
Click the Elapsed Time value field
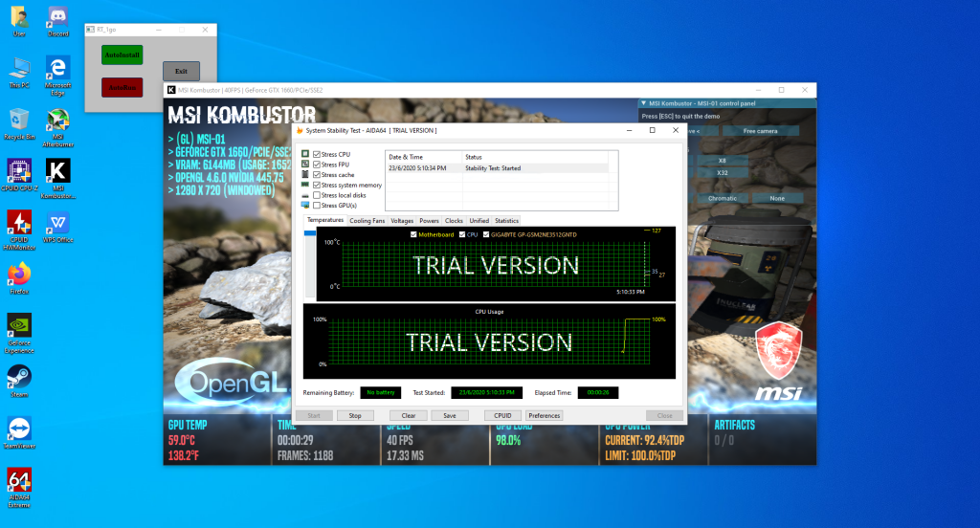point(598,392)
